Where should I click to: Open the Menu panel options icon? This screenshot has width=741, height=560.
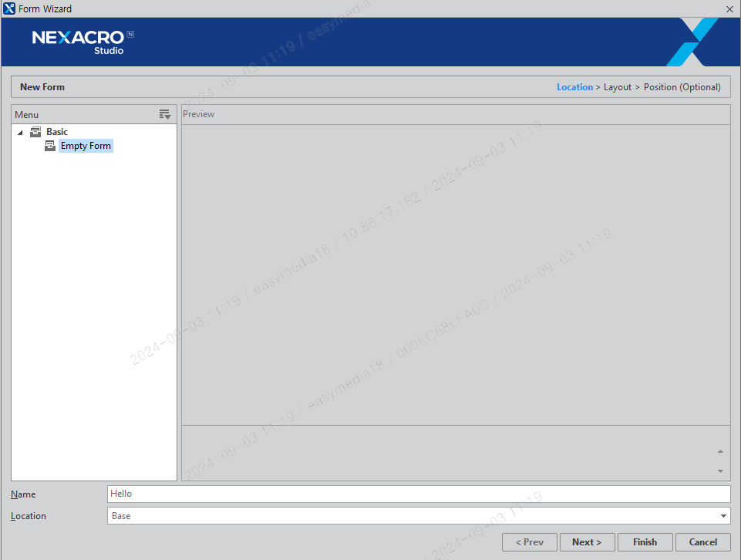[x=164, y=114]
